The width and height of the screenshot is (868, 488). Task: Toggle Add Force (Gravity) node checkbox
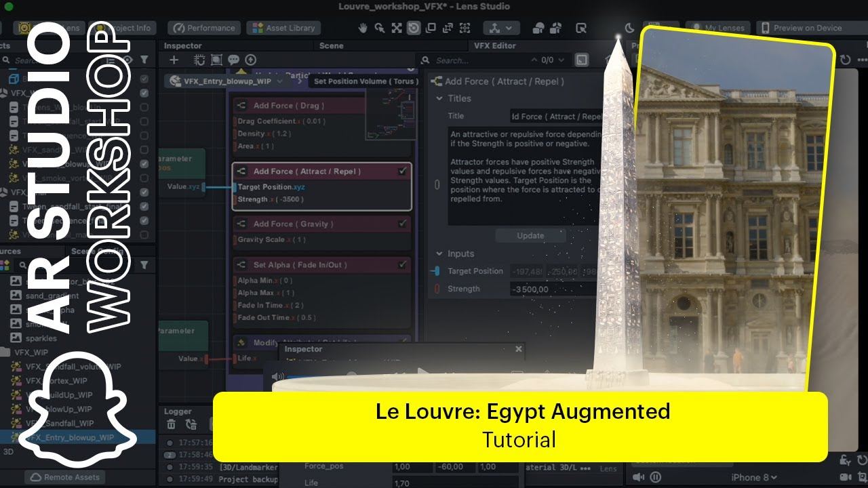click(403, 224)
